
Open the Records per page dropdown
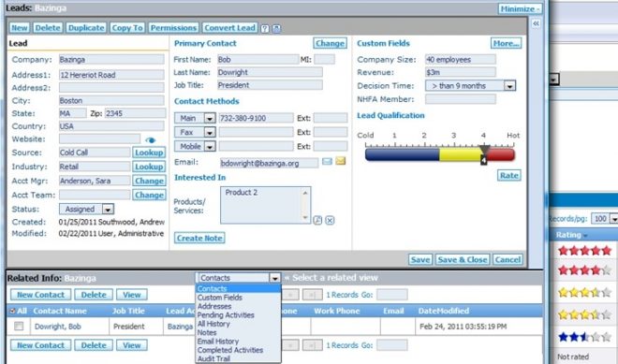point(613,219)
